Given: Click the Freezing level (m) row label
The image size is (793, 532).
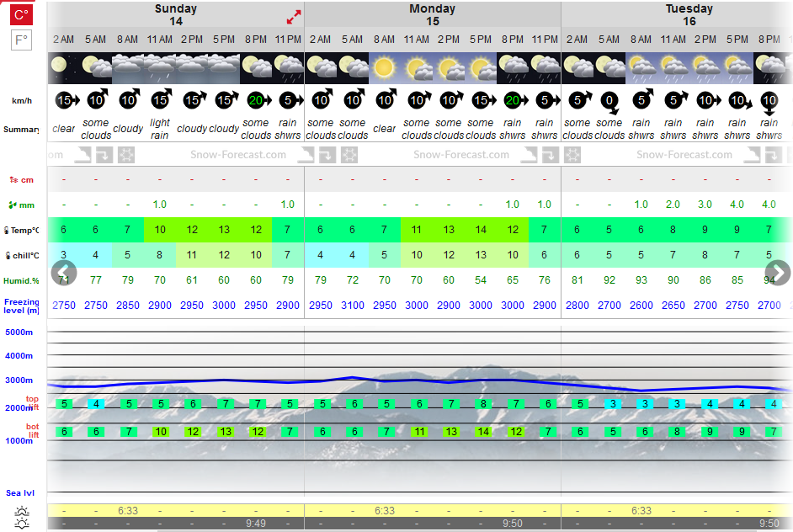Looking at the screenshot, I should (x=21, y=306).
